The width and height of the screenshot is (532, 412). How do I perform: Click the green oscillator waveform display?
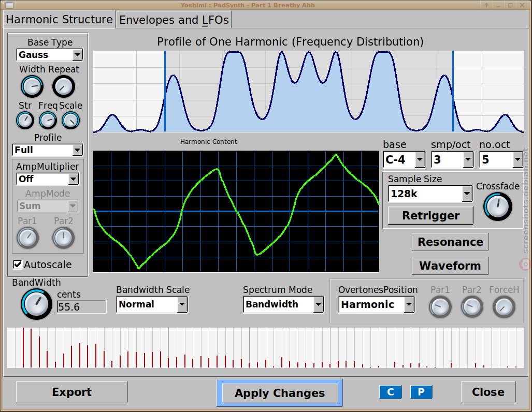click(236, 211)
